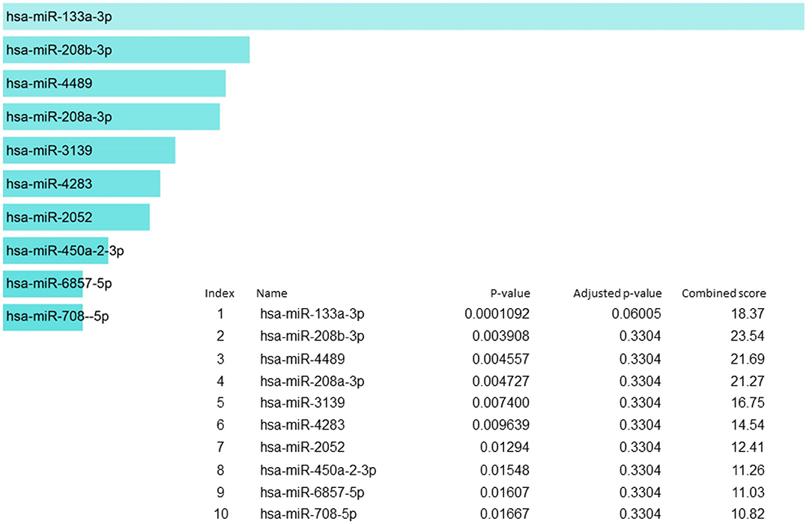Select hsa-miR-2052 in the table Name column
The image size is (812, 524).
pos(303,448)
